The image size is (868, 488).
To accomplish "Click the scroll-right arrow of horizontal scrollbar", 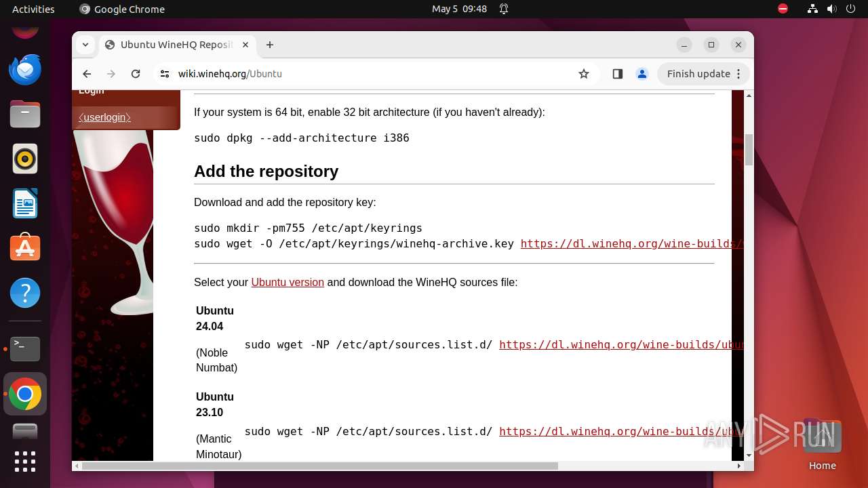I will click(x=739, y=466).
